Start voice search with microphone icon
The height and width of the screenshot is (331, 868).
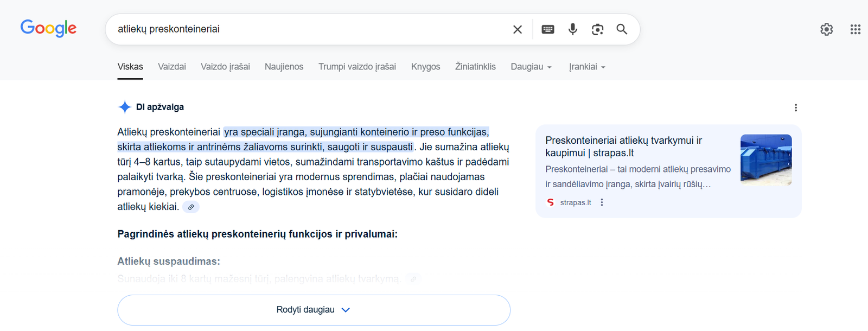[x=572, y=29]
